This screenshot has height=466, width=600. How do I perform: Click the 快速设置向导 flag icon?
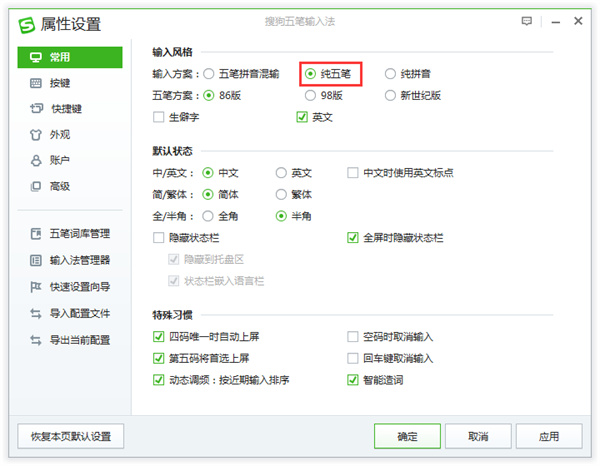[36, 286]
